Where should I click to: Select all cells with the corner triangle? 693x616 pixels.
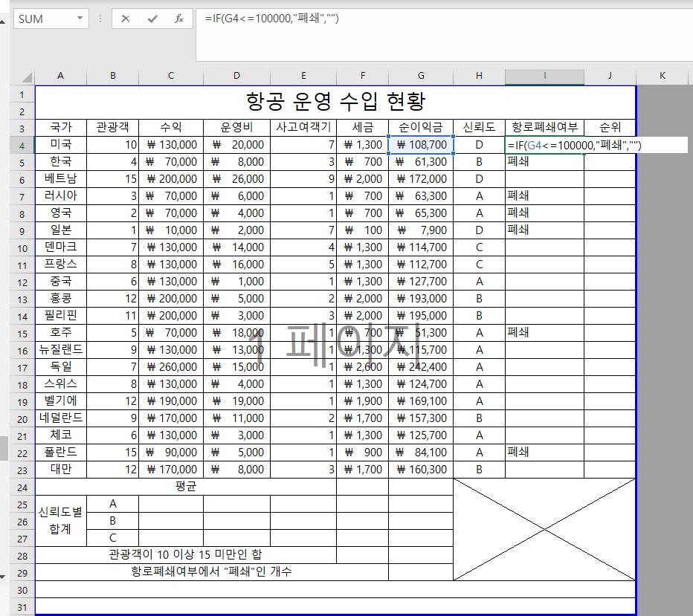pos(27,78)
